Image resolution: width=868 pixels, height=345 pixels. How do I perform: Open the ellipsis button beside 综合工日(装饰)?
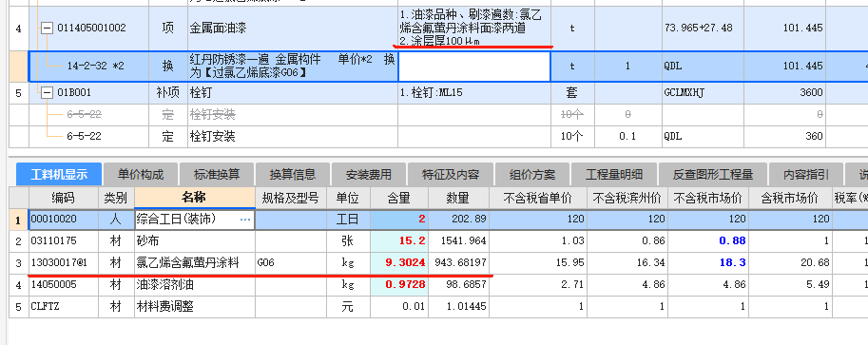click(244, 220)
